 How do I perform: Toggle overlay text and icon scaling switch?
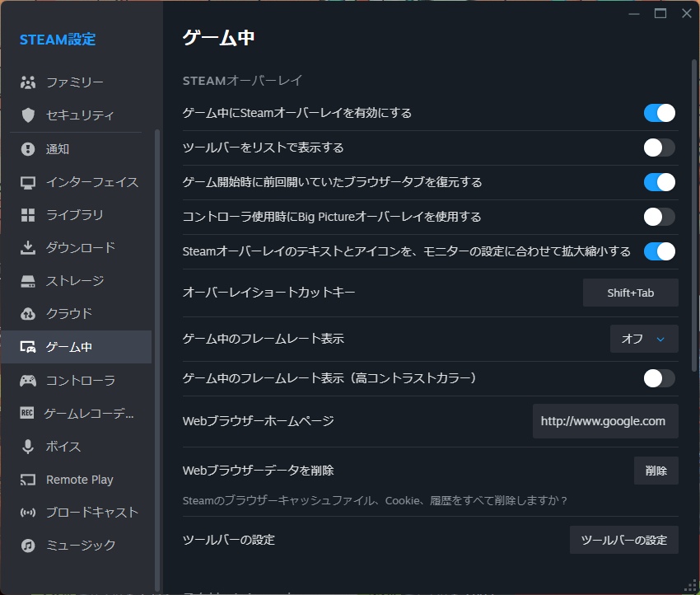[659, 251]
